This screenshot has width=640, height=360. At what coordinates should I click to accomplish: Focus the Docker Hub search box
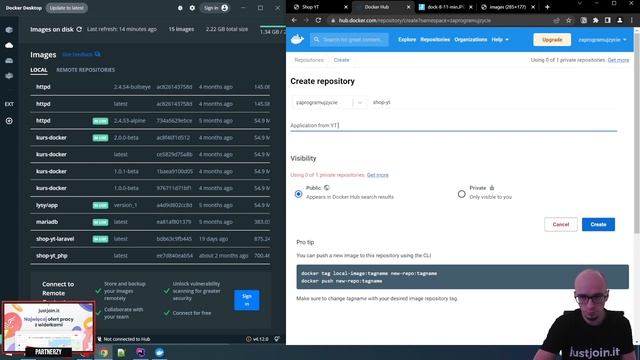click(x=349, y=40)
